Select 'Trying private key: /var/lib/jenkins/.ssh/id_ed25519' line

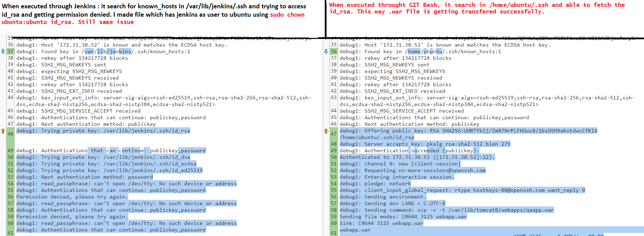pos(110,170)
